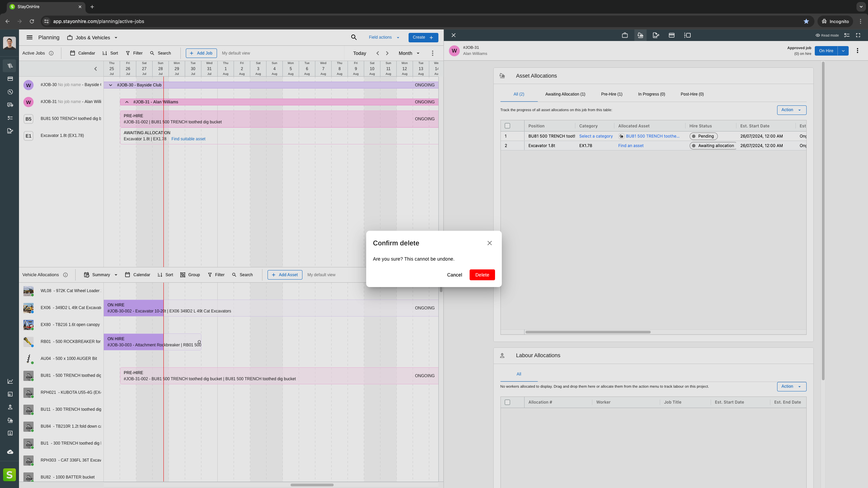Toggle Read mode in the job panel

point(827,35)
